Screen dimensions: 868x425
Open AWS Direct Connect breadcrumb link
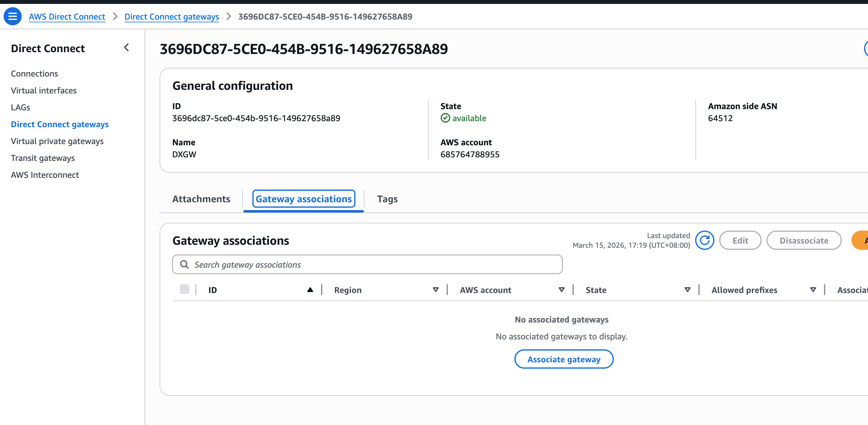pyautogui.click(x=67, y=17)
